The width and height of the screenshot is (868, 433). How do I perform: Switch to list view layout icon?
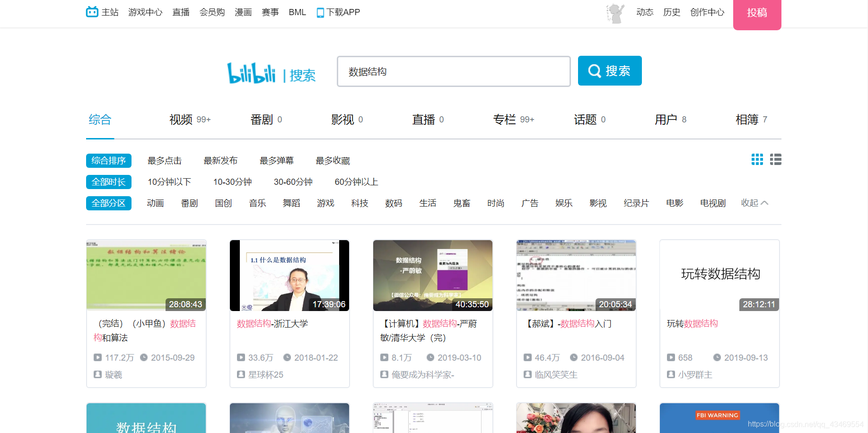pyautogui.click(x=776, y=160)
